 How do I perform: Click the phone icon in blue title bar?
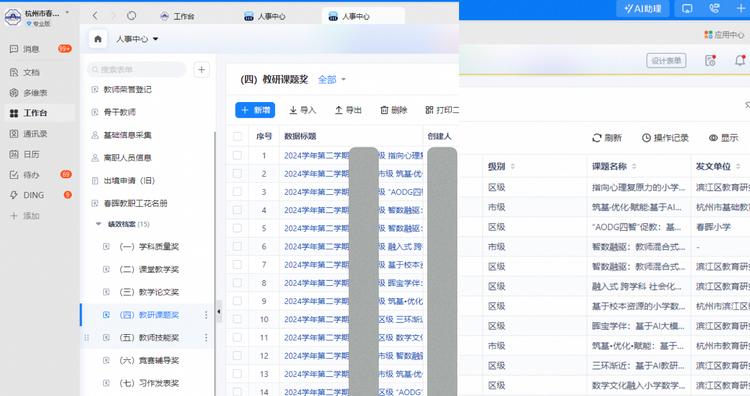tap(714, 9)
